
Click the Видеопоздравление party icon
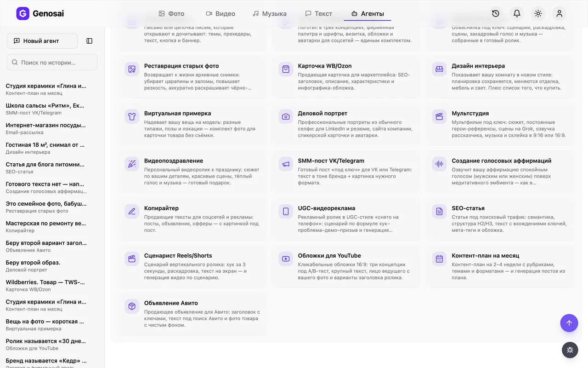pos(132,164)
